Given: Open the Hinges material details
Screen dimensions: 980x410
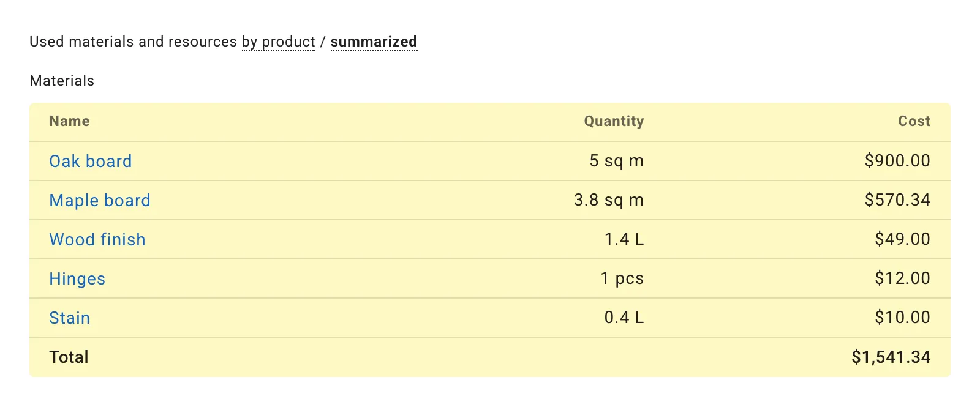Looking at the screenshot, I should point(77,278).
